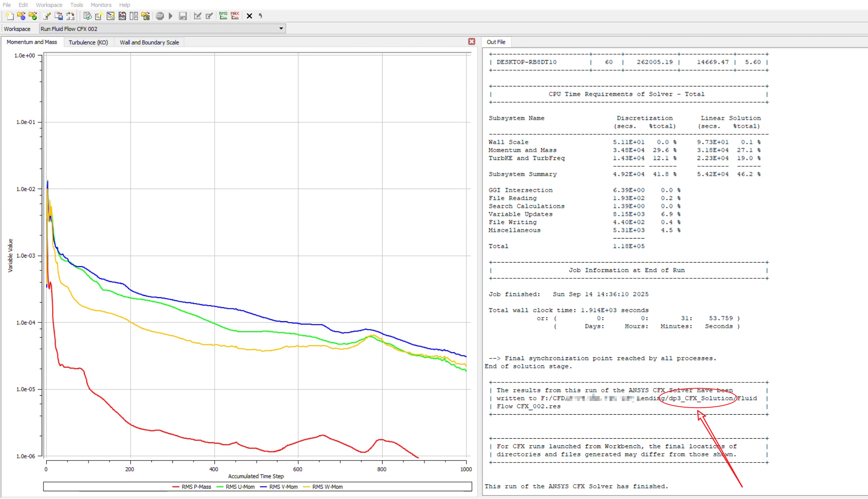The image size is (868, 499).
Task: Toggle RMS residuals display icon
Action: 223,16
